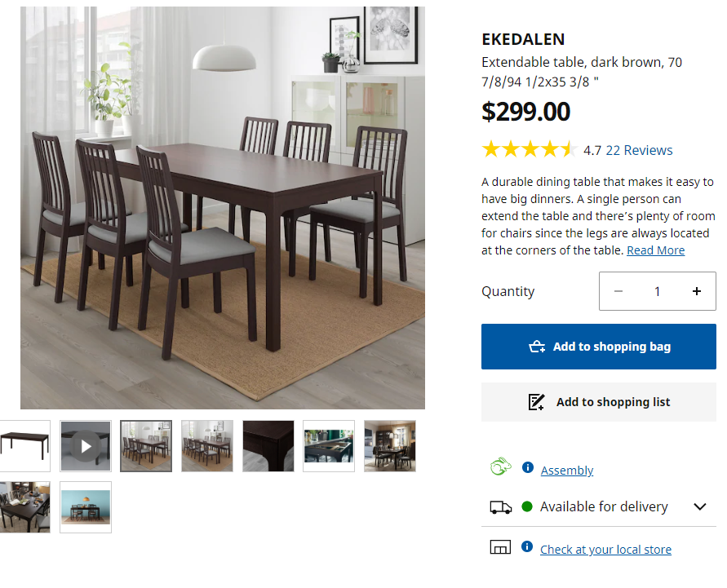Click the info icon beside local store link

527,546
